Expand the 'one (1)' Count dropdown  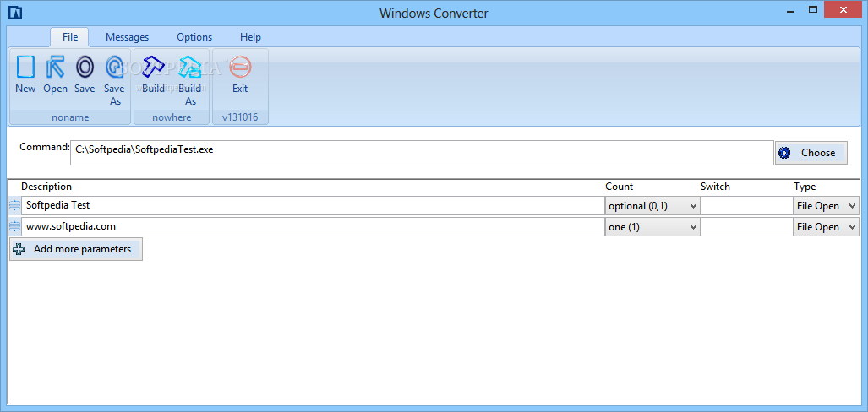pos(652,227)
